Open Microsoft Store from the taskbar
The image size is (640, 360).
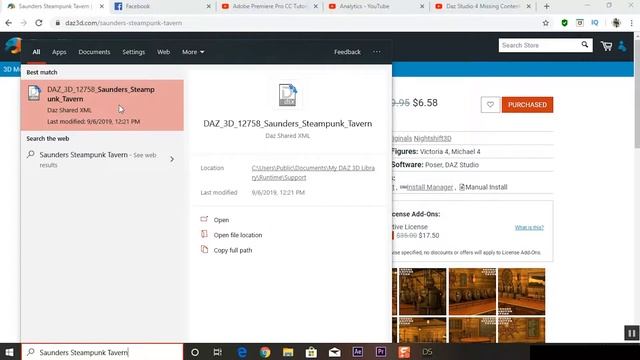[x=311, y=352]
